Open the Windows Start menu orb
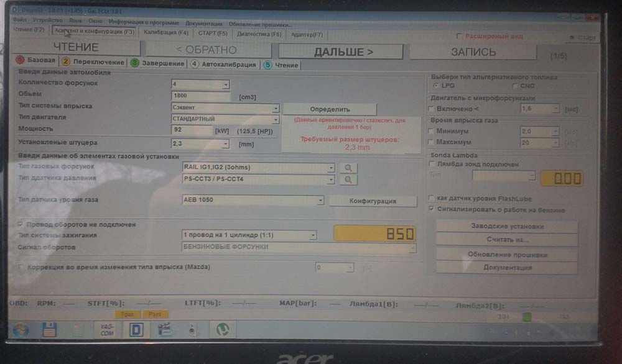 coord(21,329)
